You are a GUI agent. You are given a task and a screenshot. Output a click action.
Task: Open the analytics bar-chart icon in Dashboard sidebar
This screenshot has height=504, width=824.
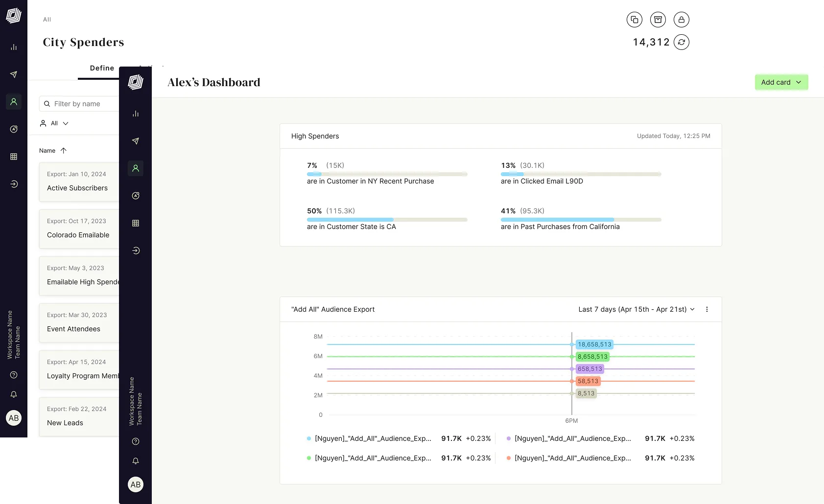[136, 114]
